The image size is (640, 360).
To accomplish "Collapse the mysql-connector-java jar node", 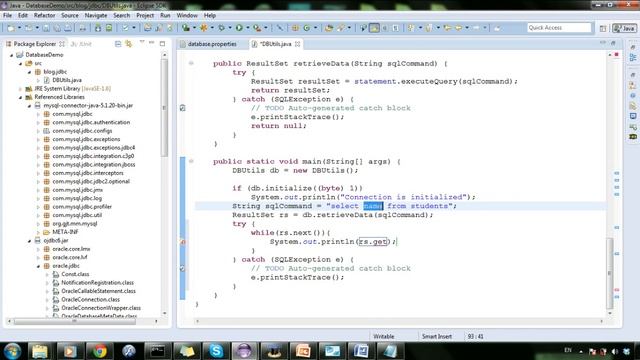I will [x=29, y=106].
